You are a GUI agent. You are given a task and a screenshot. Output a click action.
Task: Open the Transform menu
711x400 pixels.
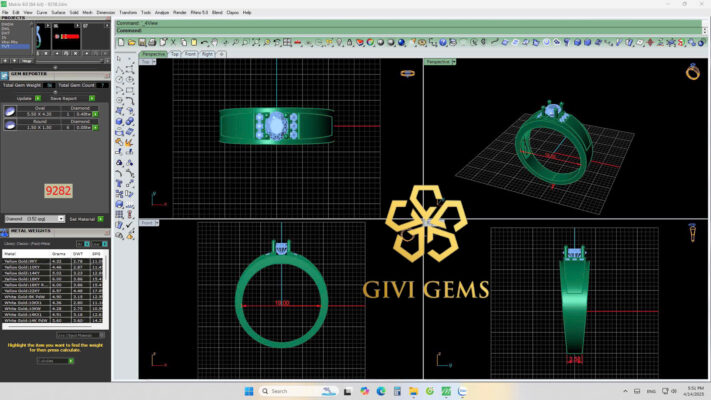coord(128,13)
